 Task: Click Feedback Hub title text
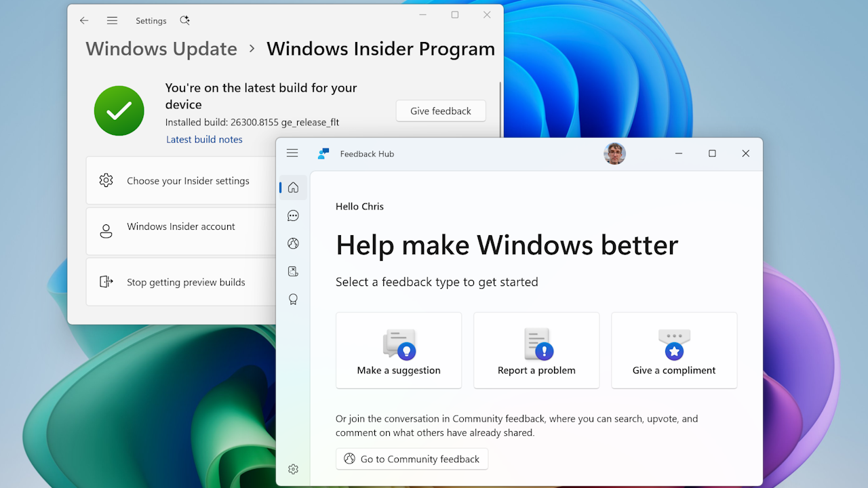coord(367,154)
